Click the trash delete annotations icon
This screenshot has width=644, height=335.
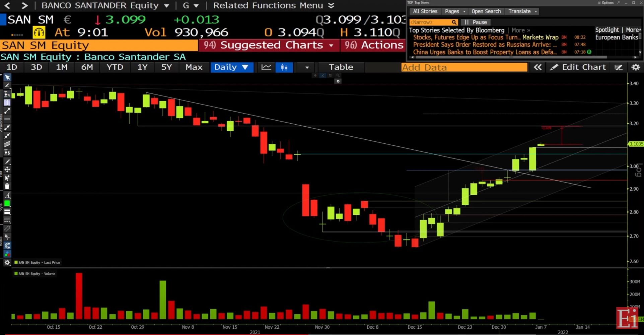pos(7,186)
